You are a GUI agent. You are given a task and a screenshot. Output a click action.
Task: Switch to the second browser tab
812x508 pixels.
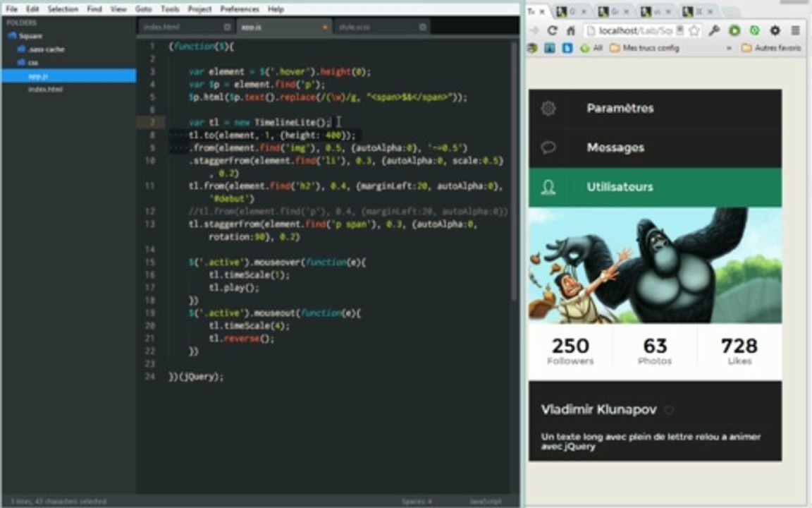point(572,11)
